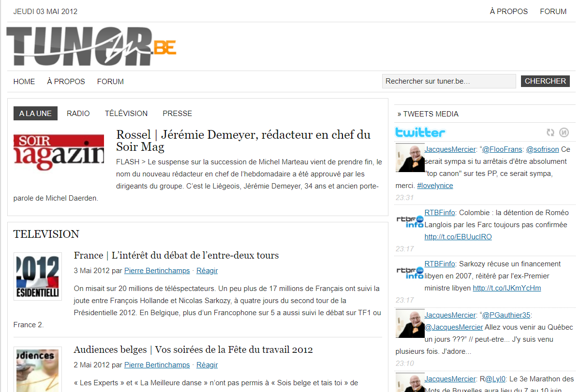Switch to the RADIO tab

(x=78, y=114)
